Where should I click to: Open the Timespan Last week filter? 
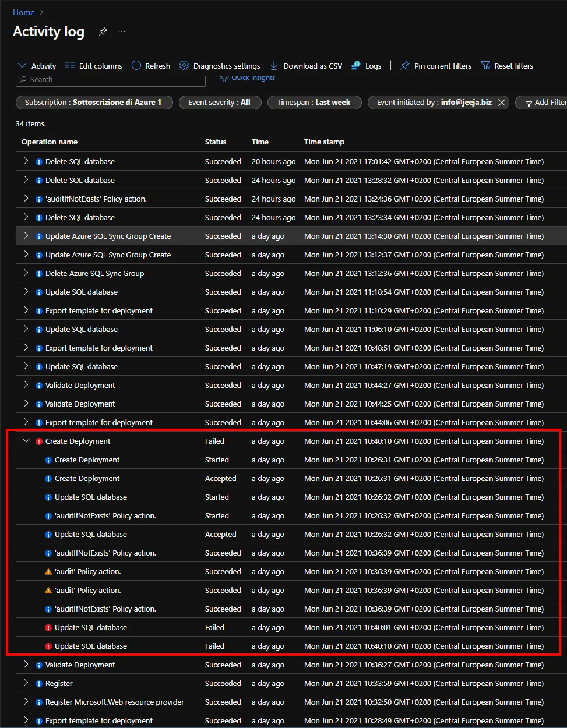click(x=314, y=103)
